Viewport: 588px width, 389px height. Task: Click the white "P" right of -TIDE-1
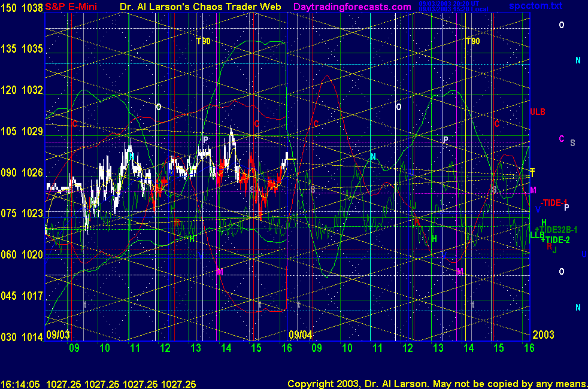coord(566,207)
